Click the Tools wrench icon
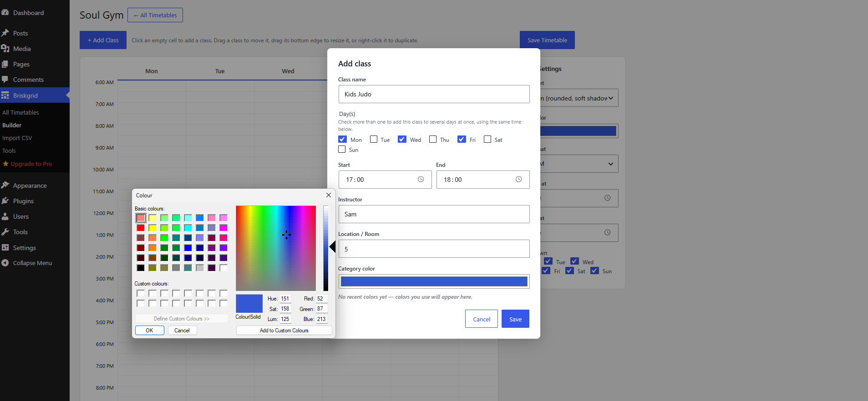 pos(5,232)
